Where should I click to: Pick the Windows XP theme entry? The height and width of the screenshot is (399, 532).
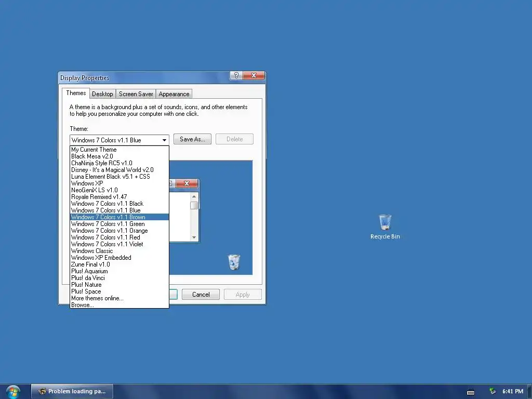[x=119, y=183]
